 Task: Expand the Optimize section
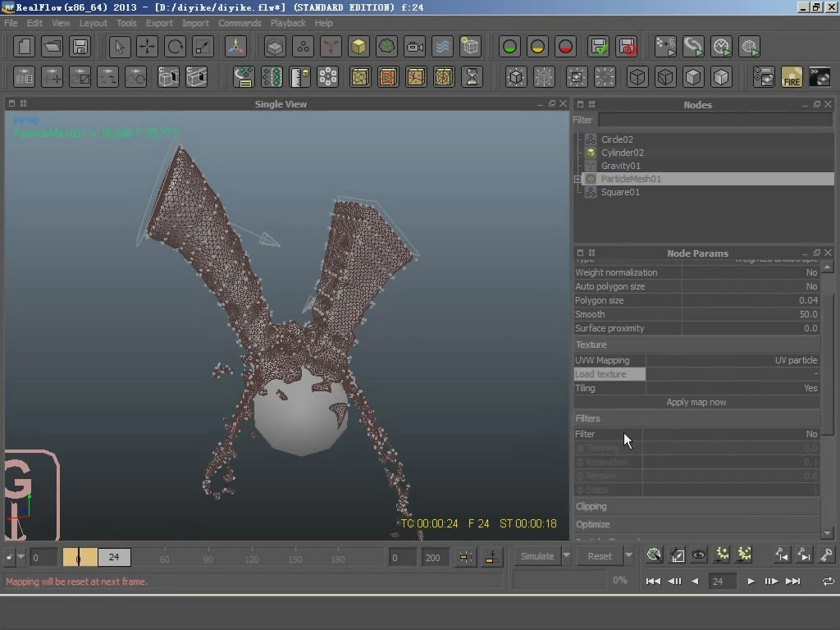pyautogui.click(x=697, y=524)
